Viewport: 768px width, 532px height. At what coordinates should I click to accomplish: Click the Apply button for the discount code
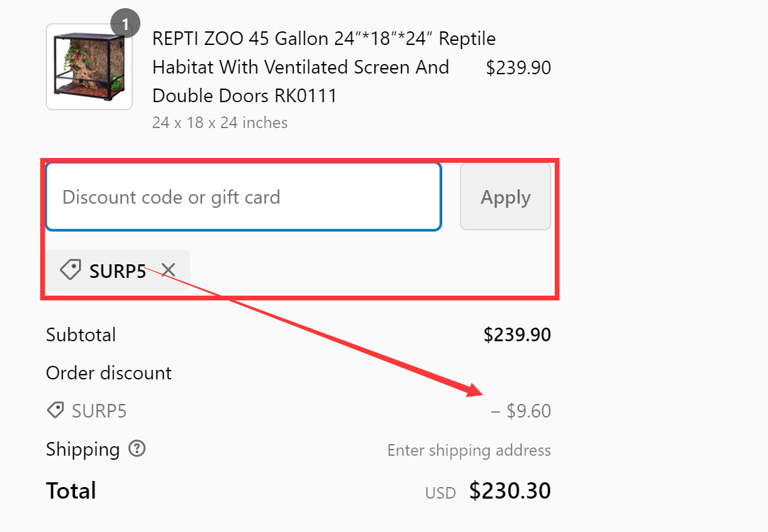505,196
